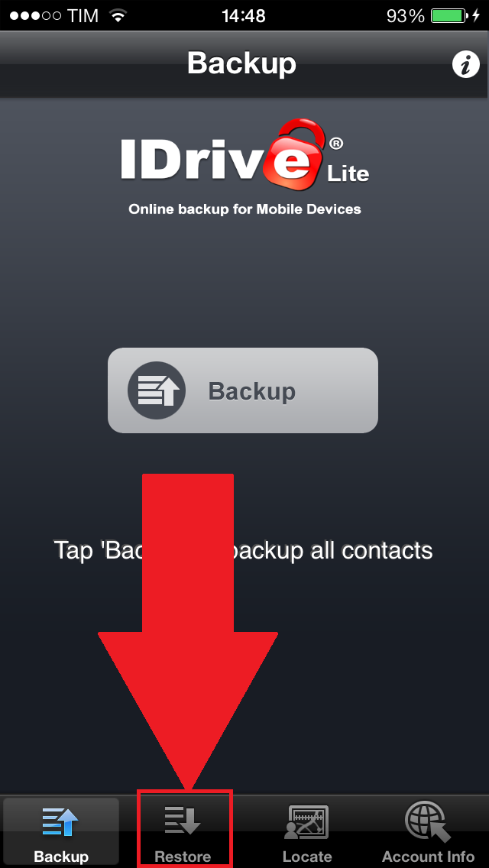Tap the Wi-Fi status icon
This screenshot has width=489, height=868.
(118, 15)
